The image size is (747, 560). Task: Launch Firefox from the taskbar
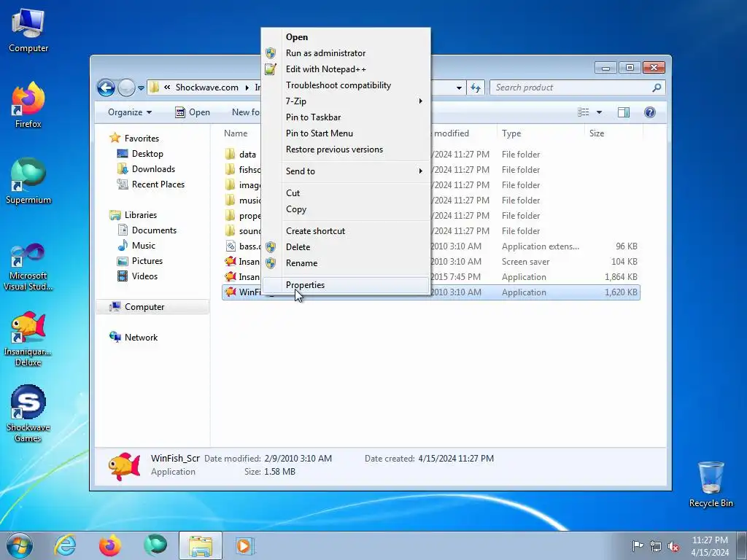coord(110,545)
